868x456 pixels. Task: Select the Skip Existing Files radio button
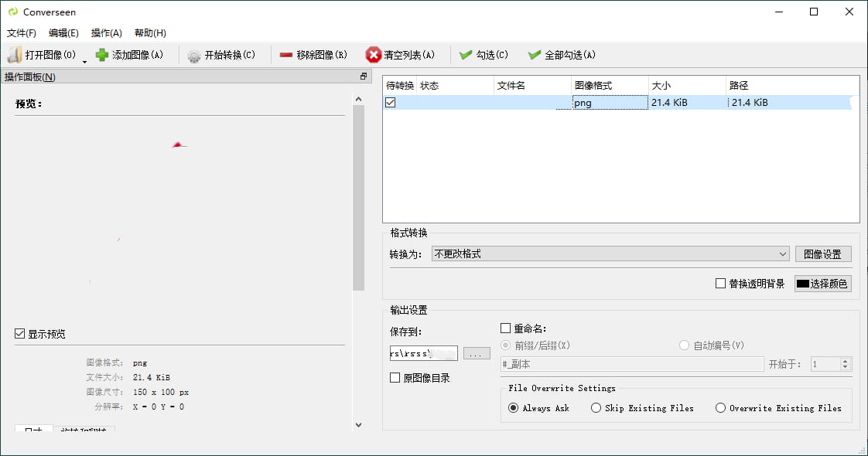point(596,408)
